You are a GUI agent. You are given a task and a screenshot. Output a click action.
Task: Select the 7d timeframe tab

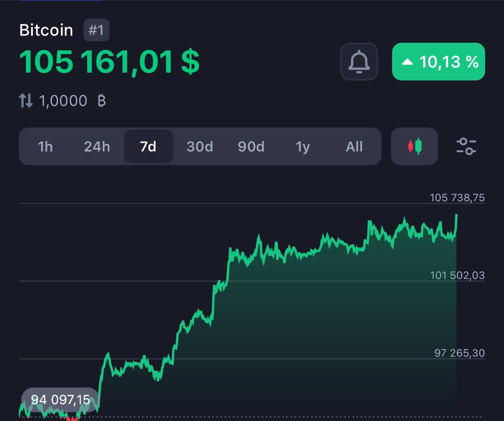pyautogui.click(x=148, y=147)
